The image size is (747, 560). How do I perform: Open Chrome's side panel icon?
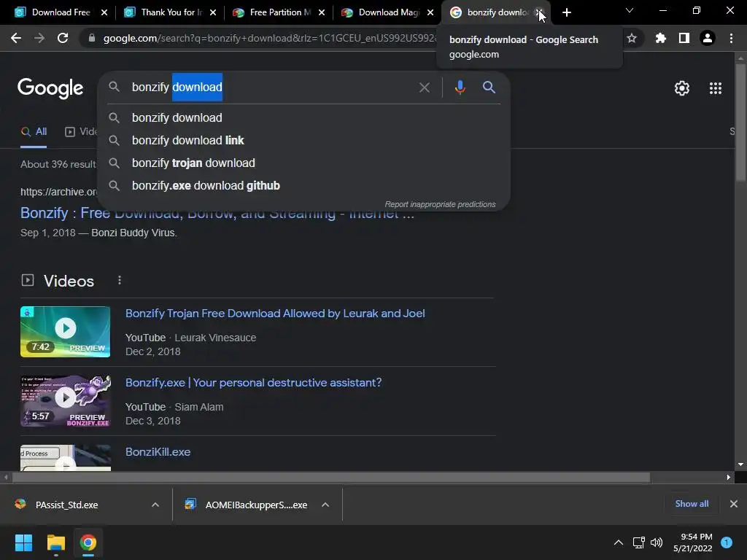[684, 38]
